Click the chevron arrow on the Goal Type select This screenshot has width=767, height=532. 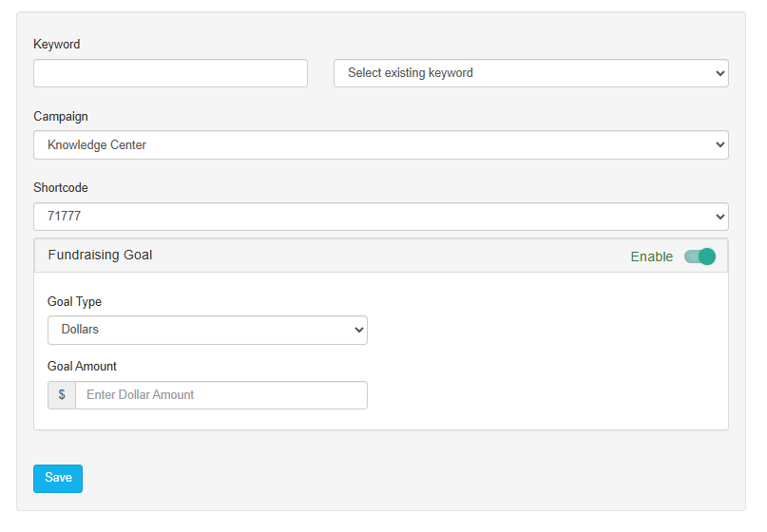[x=357, y=330]
